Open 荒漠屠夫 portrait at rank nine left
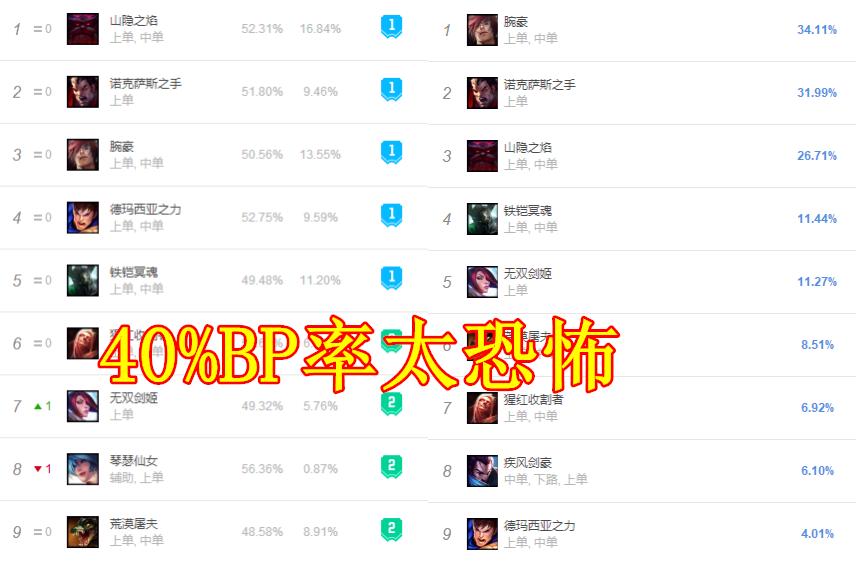This screenshot has height=561, width=856. click(83, 532)
